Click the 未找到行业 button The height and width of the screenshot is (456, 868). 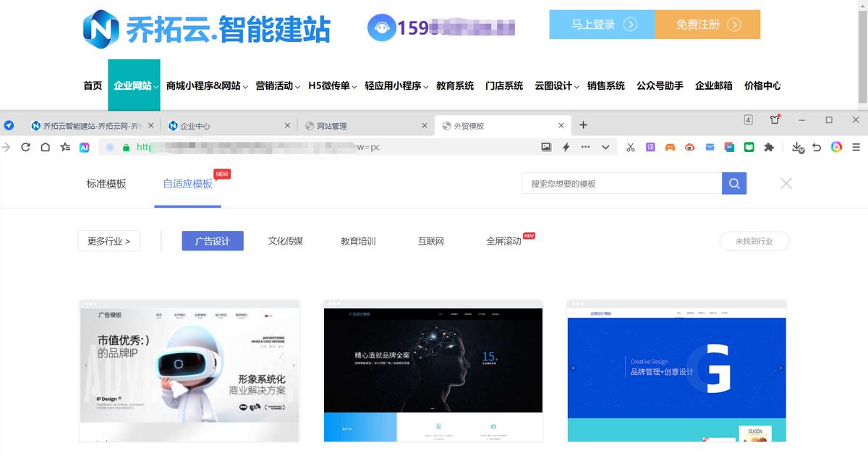tap(754, 241)
